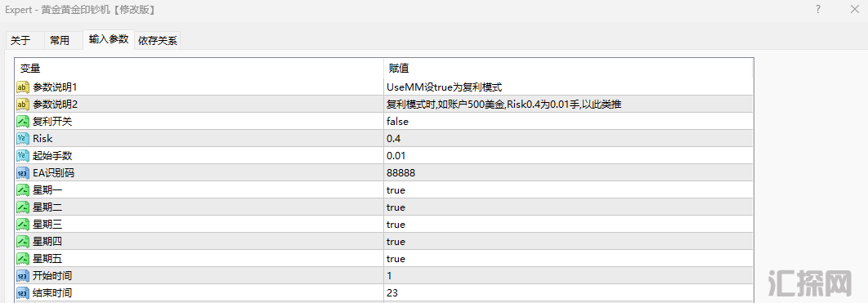The height and width of the screenshot is (303, 868).
Task: Select the 起始手数 variable name
Action: pos(52,156)
